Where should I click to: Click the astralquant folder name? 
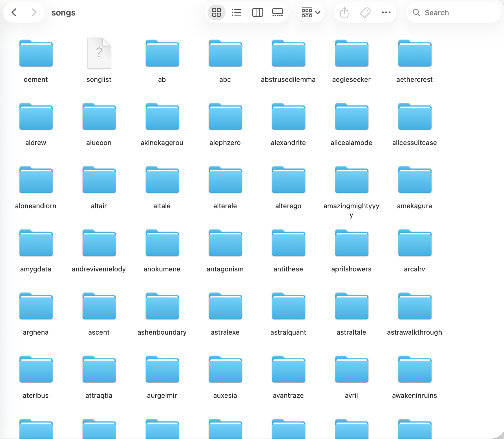point(288,332)
